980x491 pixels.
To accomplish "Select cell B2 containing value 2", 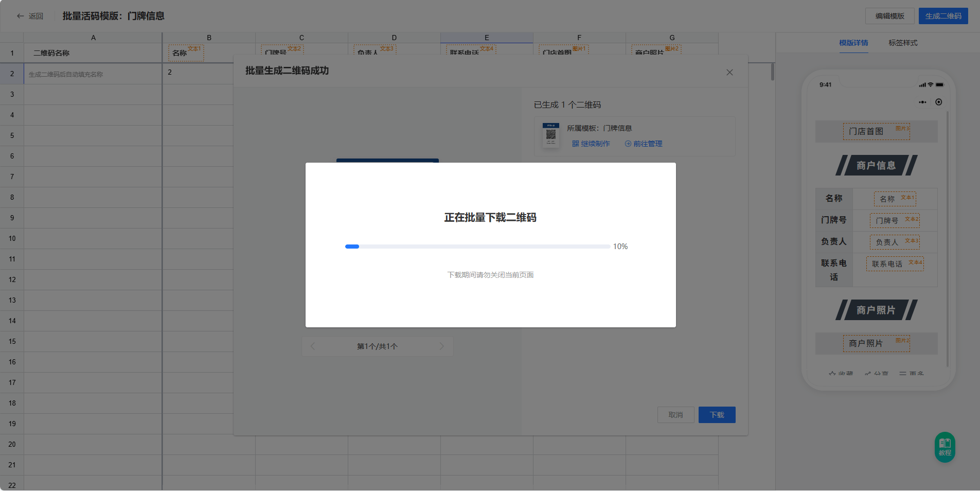I will (198, 73).
